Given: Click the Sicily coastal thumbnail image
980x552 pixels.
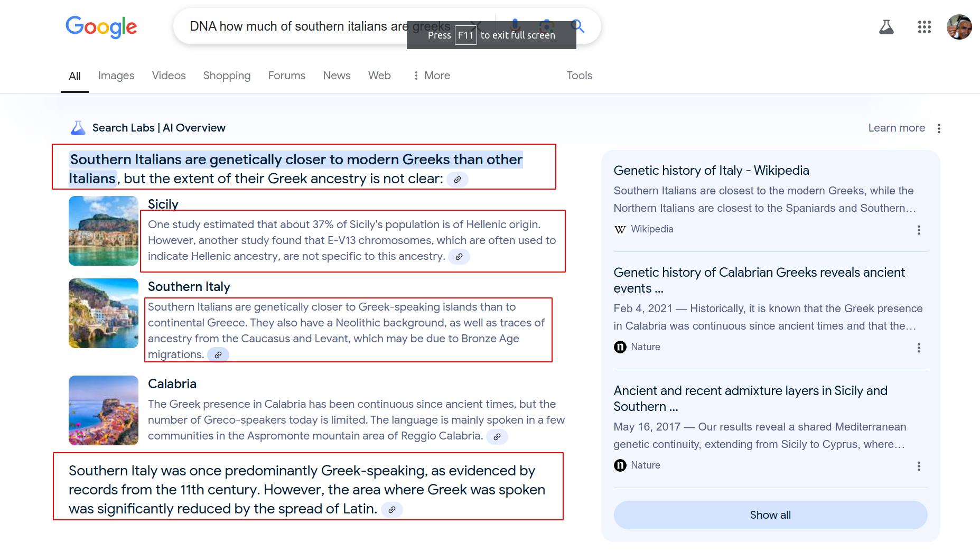Looking at the screenshot, I should tap(104, 231).
